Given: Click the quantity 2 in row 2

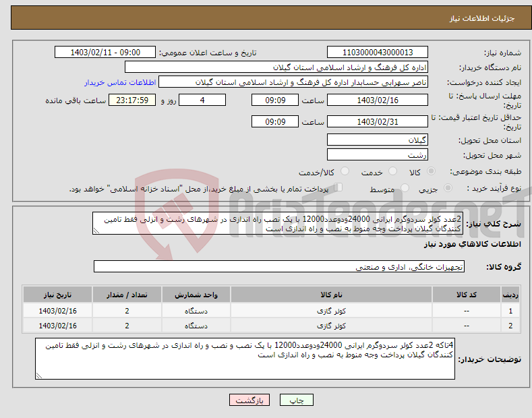Looking at the screenshot, I should [127, 326].
